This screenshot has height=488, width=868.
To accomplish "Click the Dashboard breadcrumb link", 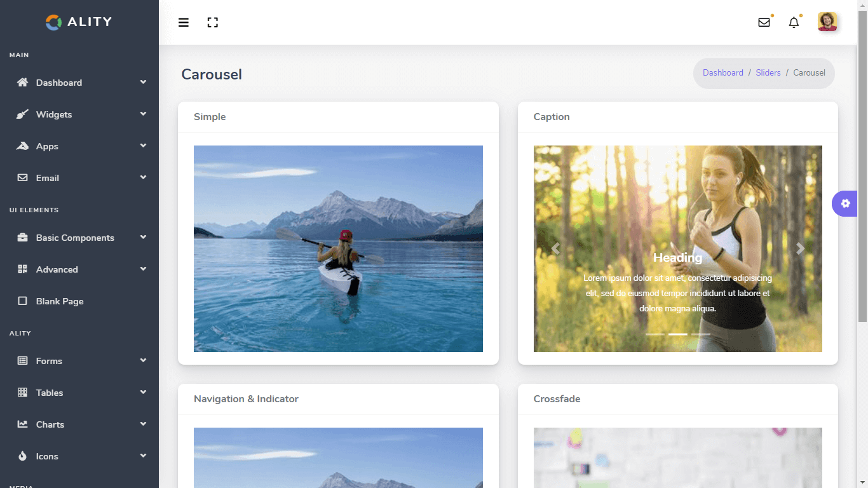I will pyautogui.click(x=722, y=73).
